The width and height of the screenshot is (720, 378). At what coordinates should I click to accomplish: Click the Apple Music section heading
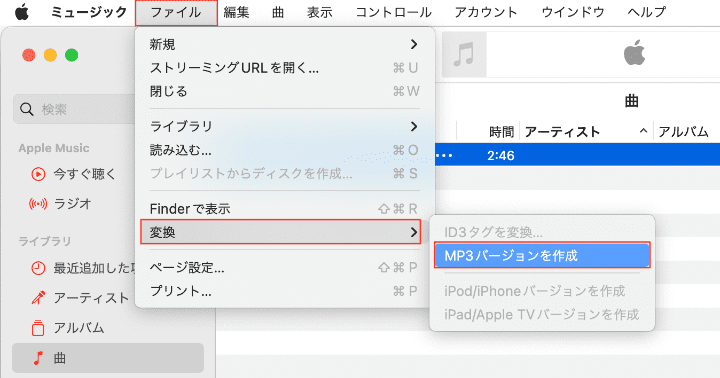point(54,148)
